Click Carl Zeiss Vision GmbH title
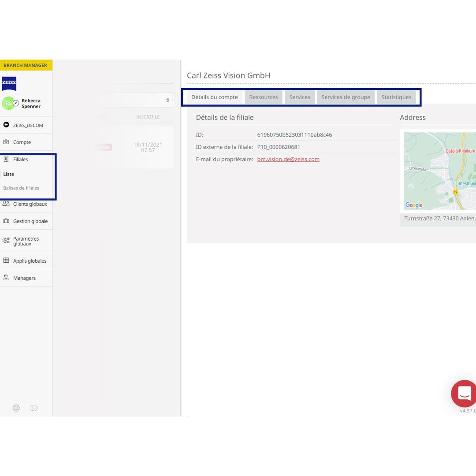Image resolution: width=476 pixels, height=476 pixels. [x=228, y=75]
